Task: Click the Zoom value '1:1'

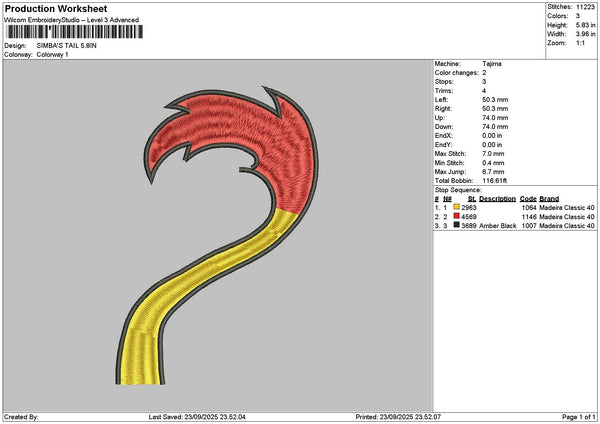Action: click(580, 43)
